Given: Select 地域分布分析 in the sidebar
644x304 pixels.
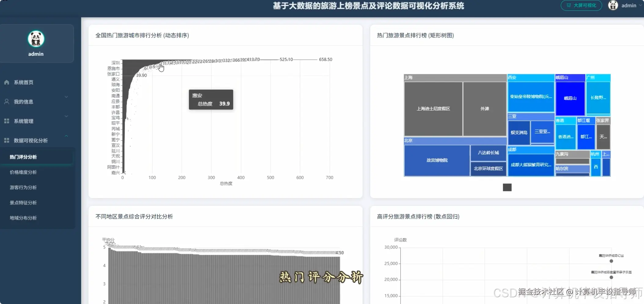Looking at the screenshot, I should click(23, 218).
